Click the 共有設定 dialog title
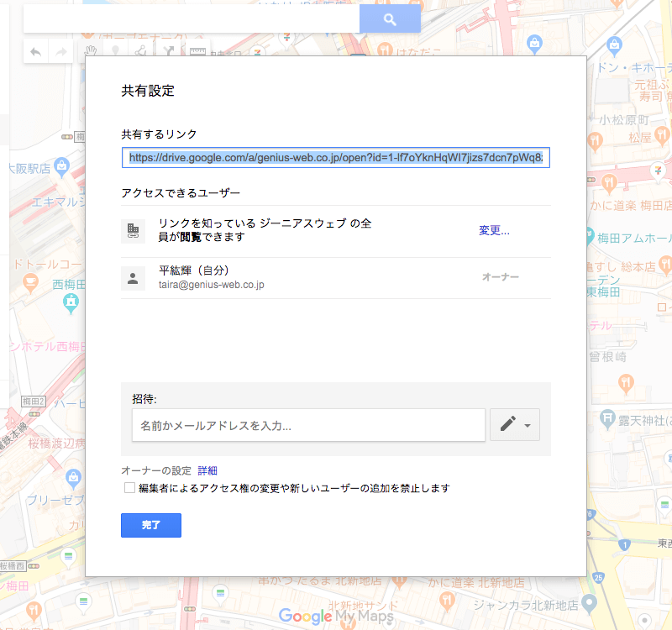The image size is (672, 630). (x=148, y=91)
